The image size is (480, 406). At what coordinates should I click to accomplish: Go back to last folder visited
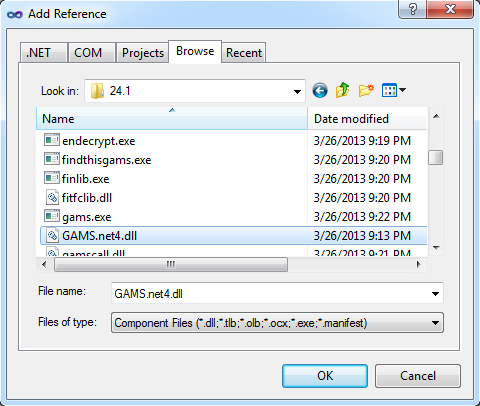pyautogui.click(x=320, y=90)
